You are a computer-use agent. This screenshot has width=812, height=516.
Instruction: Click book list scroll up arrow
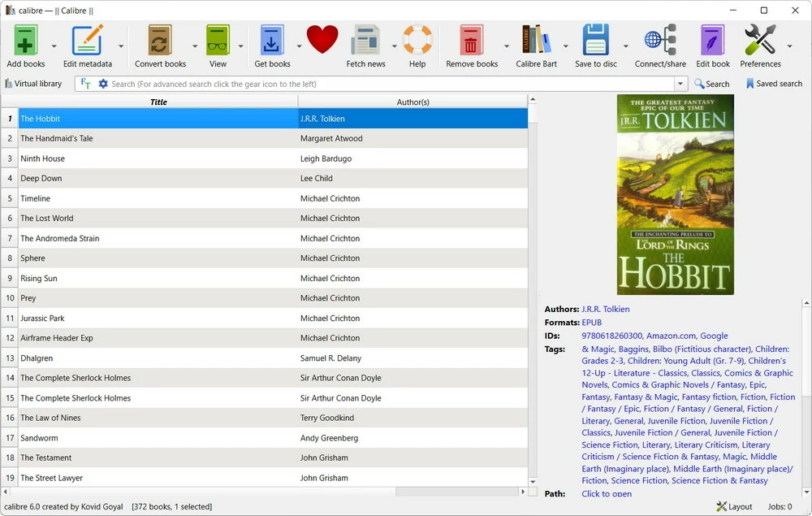[x=533, y=99]
